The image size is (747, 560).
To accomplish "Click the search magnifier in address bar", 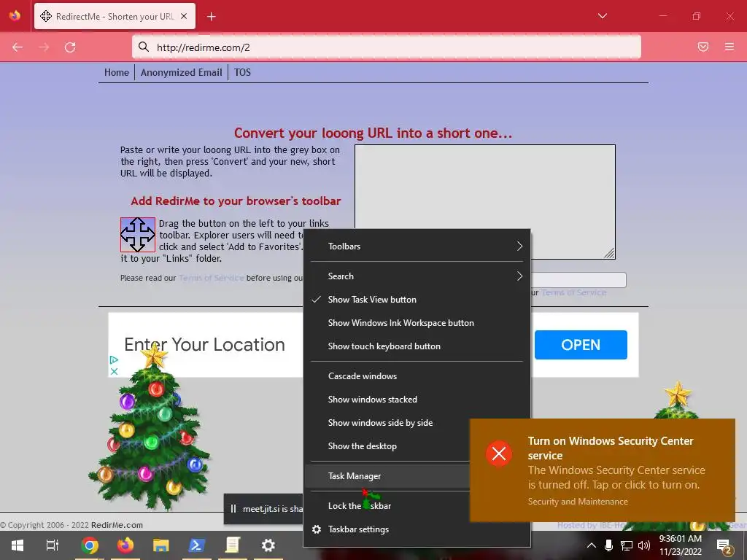I will [144, 47].
